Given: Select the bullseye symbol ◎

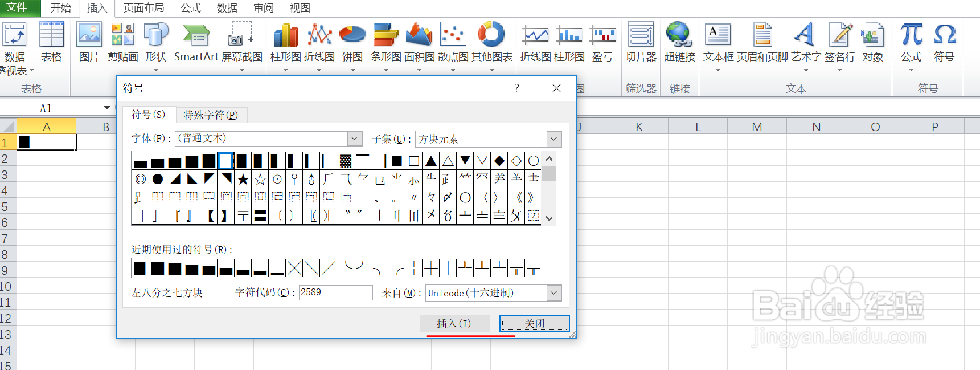Looking at the screenshot, I should [x=141, y=180].
